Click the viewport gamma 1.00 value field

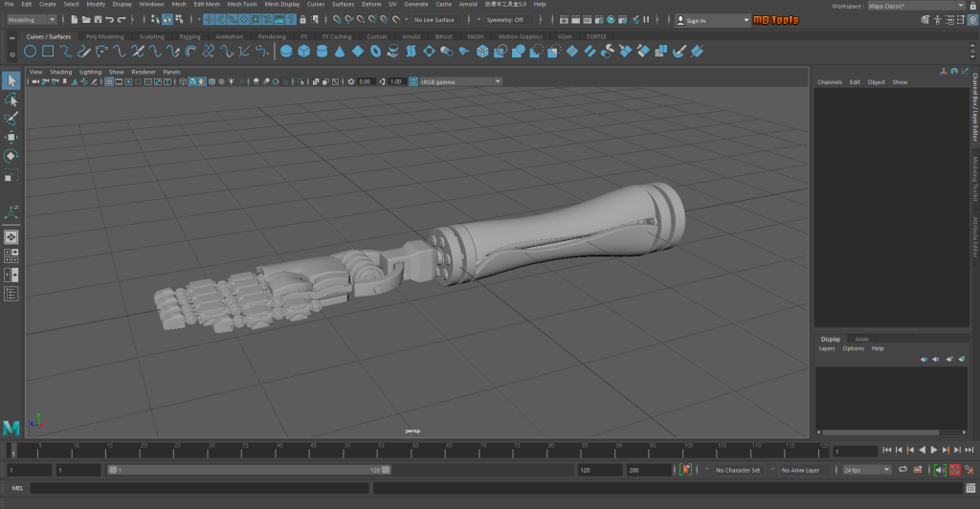396,82
